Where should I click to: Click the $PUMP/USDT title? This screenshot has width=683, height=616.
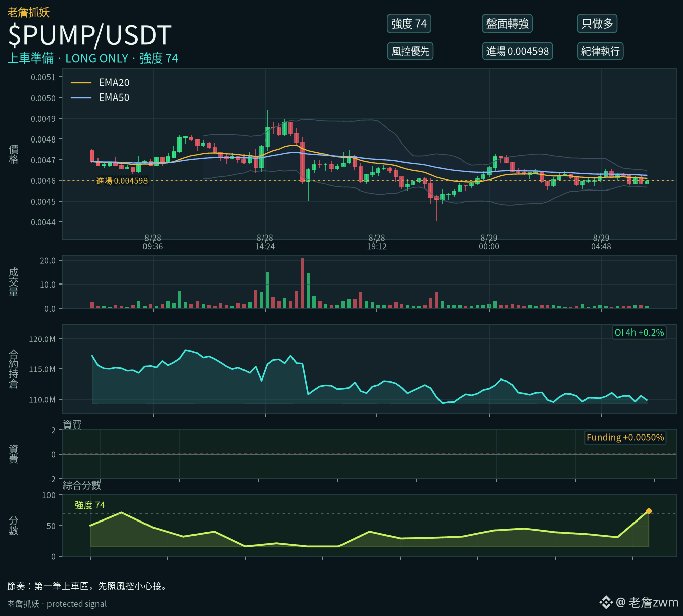[x=90, y=35]
